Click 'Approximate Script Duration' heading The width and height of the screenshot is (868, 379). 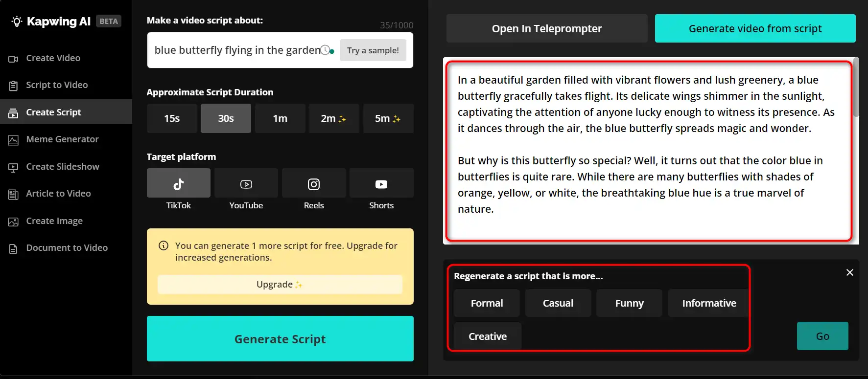[210, 92]
